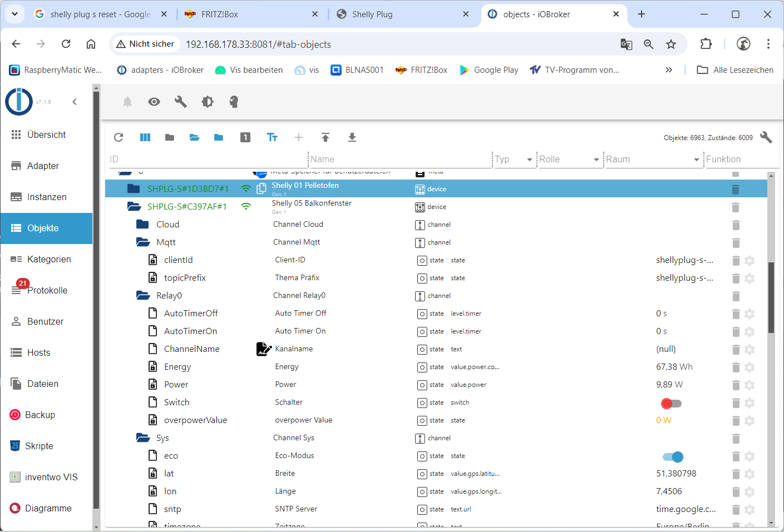Viewport: 784px width, 532px height.
Task: Select the Power tree item
Action: (x=176, y=385)
